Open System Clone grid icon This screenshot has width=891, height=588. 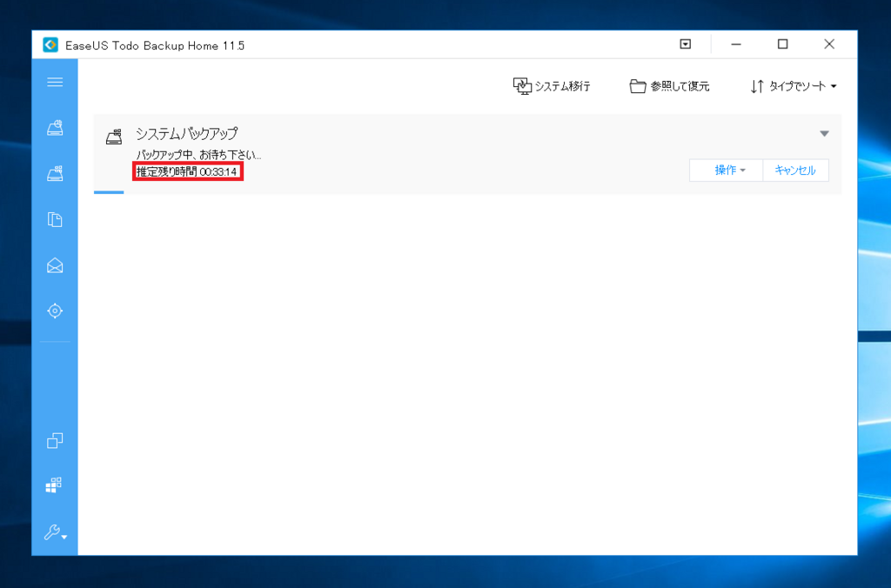click(x=53, y=484)
